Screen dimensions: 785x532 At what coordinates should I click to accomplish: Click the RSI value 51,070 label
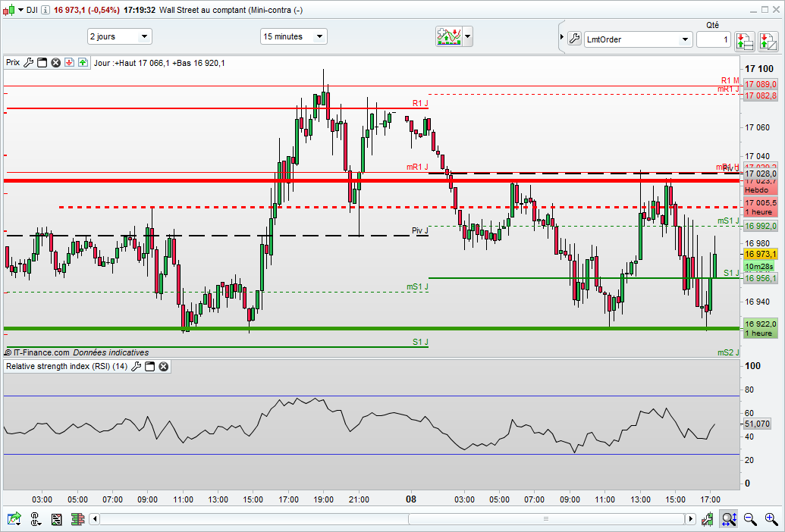click(x=757, y=424)
